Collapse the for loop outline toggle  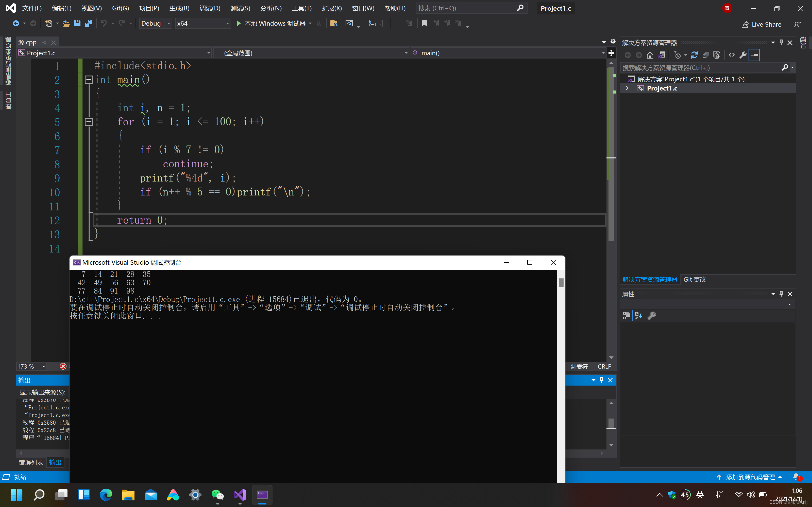pos(89,122)
